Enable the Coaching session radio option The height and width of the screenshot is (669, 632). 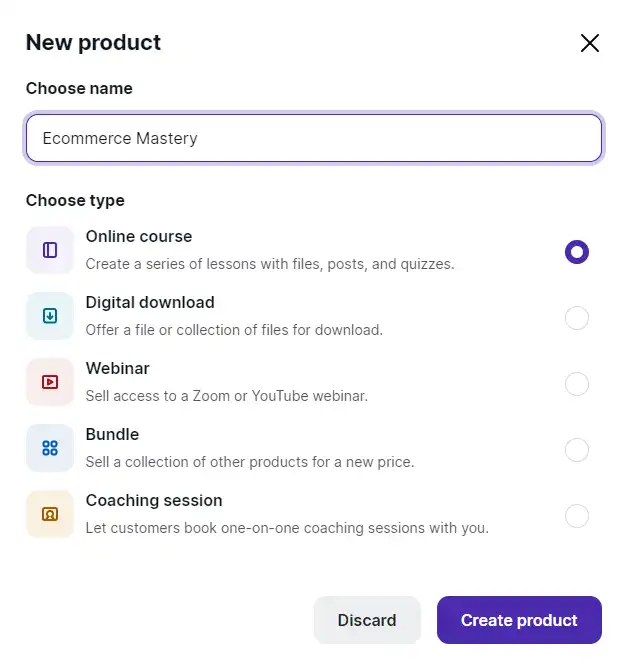(x=577, y=516)
